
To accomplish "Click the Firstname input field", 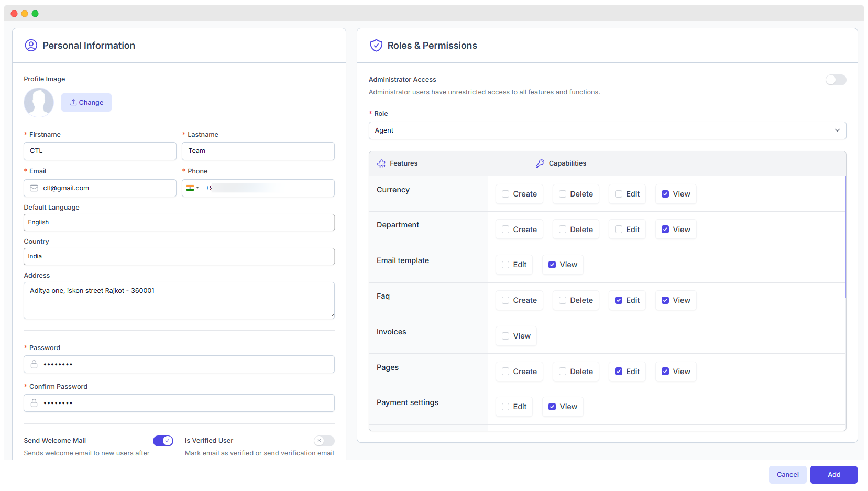I will [x=100, y=151].
